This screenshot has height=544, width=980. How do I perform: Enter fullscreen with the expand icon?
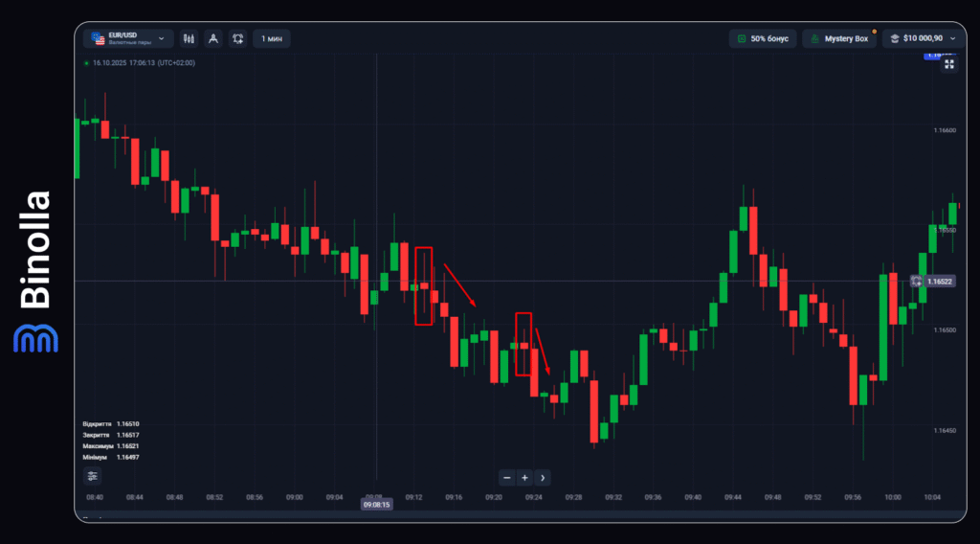point(949,64)
